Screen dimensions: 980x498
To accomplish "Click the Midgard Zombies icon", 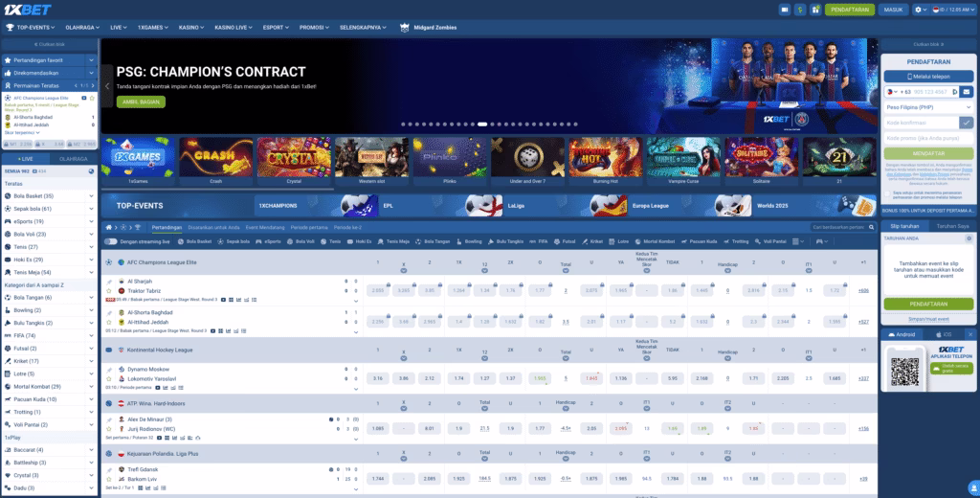I will [405, 28].
